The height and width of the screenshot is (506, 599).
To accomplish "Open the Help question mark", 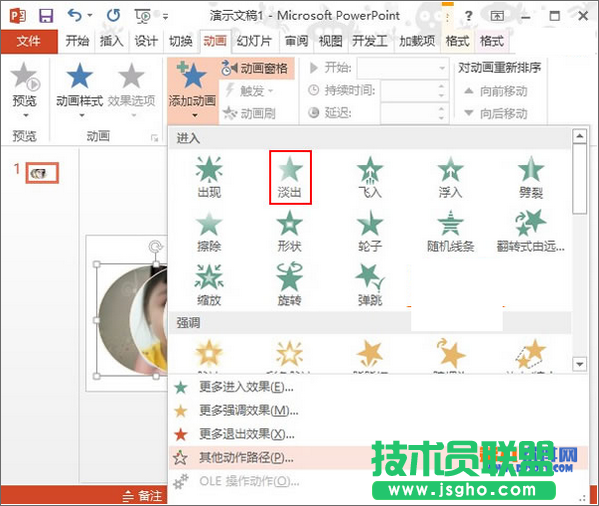I will pyautogui.click(x=469, y=16).
